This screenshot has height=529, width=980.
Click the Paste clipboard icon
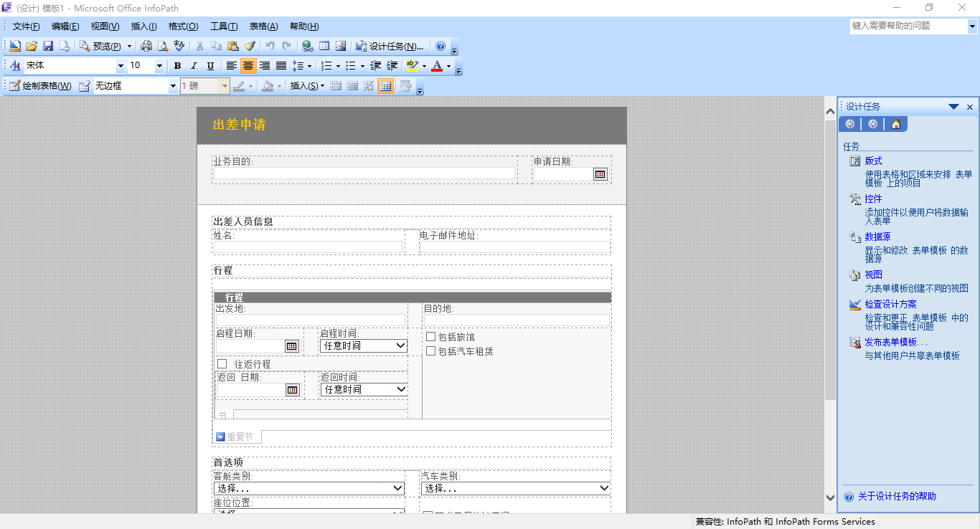[x=232, y=46]
